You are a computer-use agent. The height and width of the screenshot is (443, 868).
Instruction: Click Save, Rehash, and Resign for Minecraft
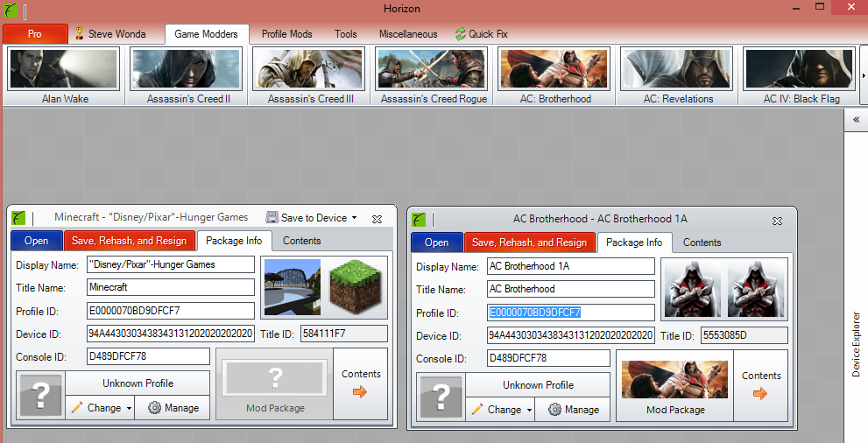pos(129,241)
